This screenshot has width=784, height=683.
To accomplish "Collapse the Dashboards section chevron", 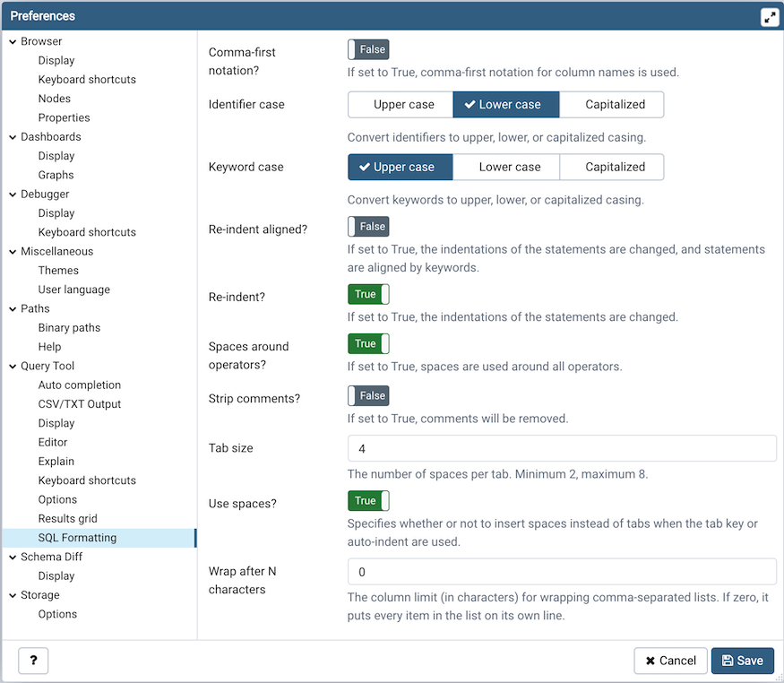I will (x=13, y=137).
